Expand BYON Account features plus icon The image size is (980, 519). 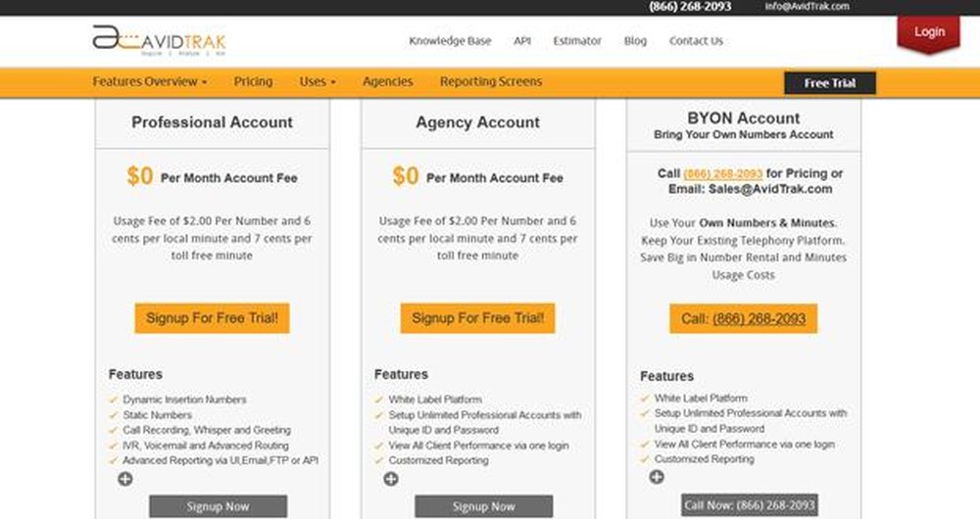657,477
